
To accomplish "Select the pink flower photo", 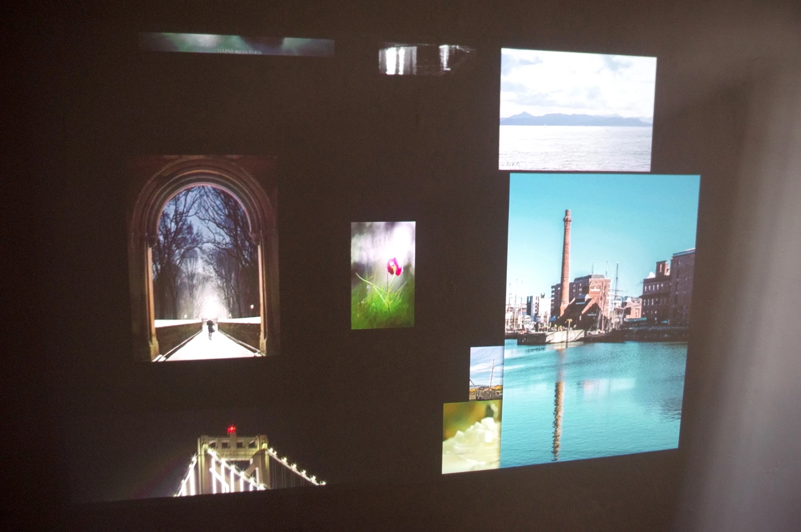I will pos(383,275).
